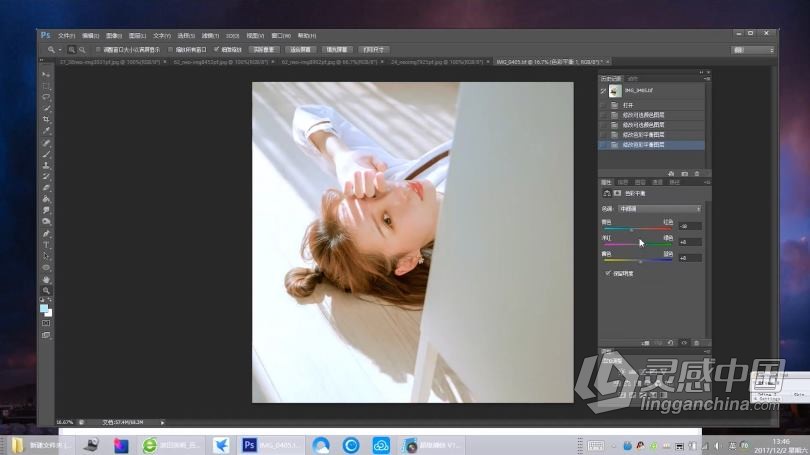Image resolution: width=810 pixels, height=455 pixels.
Task: Select the Pen tool
Action: (46, 234)
